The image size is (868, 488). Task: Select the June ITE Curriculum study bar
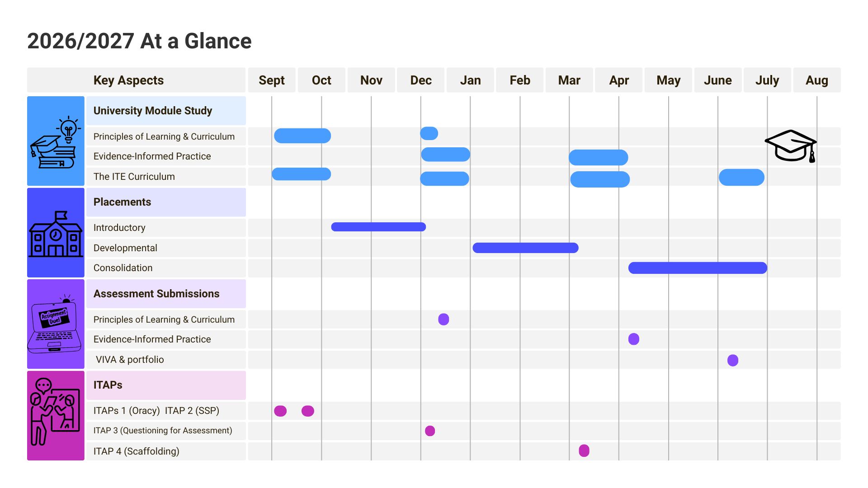pos(741,177)
